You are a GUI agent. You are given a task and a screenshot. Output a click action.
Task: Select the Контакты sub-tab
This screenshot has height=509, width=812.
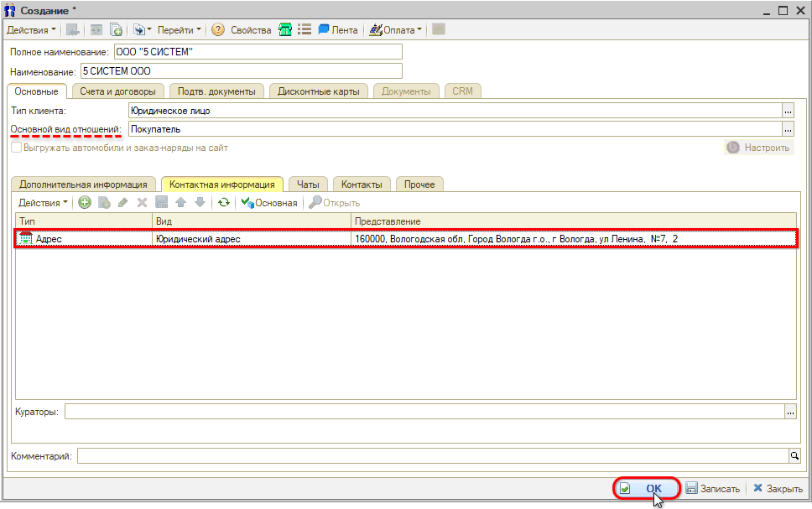coord(361,184)
